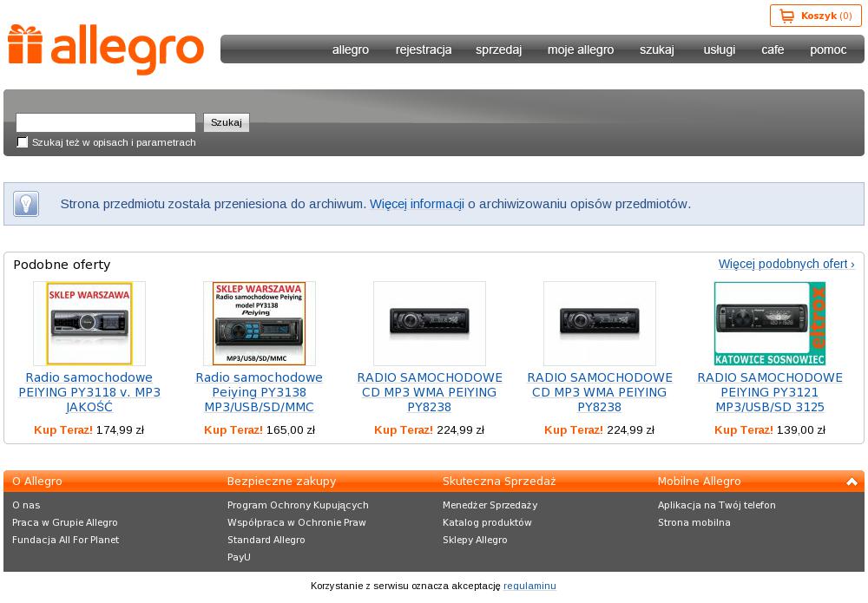Open the regulaminu terms link
Viewport: 868px width, 603px height.
click(x=529, y=586)
